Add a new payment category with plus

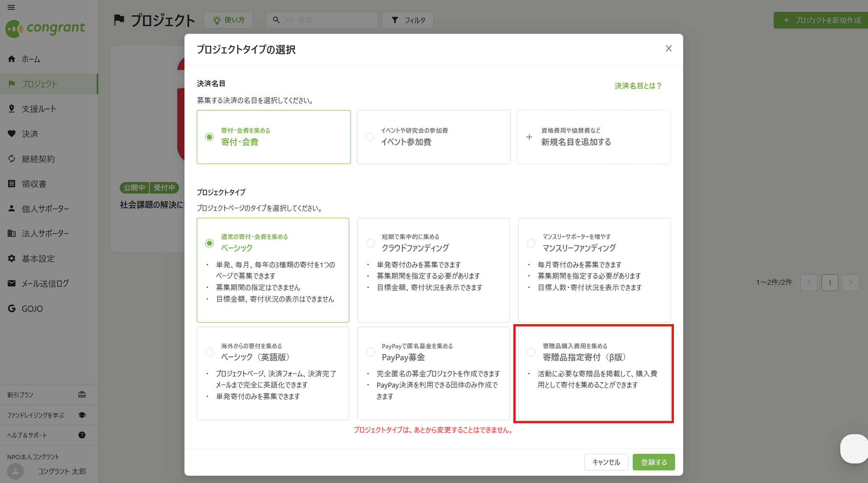529,137
